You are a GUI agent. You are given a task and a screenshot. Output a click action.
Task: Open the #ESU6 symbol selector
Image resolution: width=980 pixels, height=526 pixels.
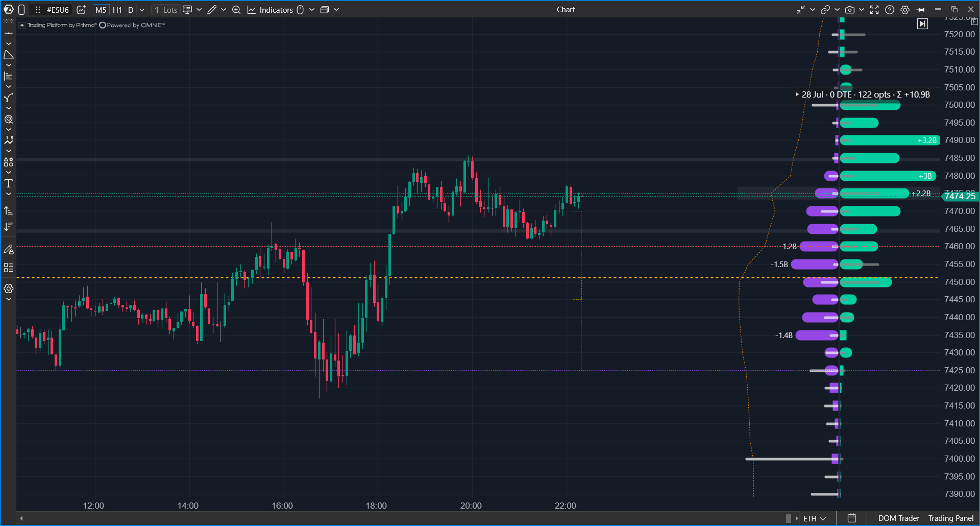coord(58,10)
